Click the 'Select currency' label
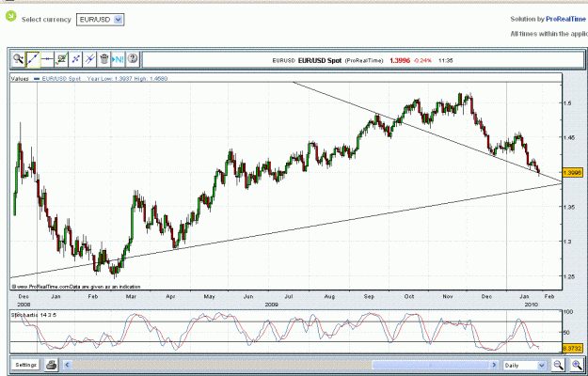The image size is (588, 376). tap(46, 20)
